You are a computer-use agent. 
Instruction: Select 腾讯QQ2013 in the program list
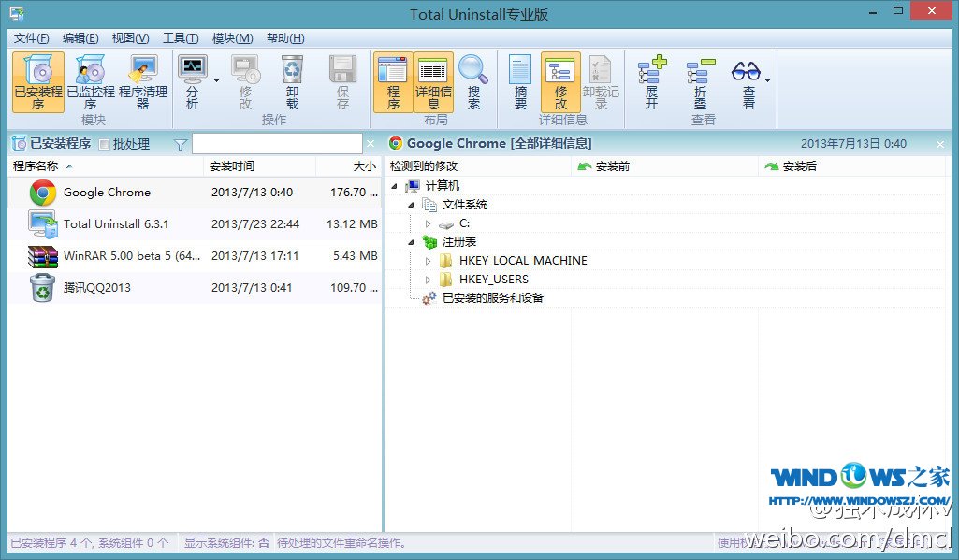click(x=97, y=288)
